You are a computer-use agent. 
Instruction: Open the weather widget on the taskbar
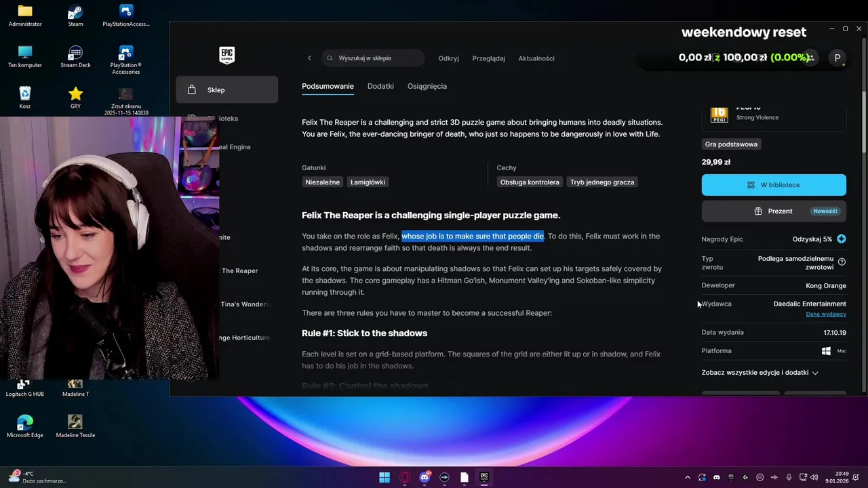point(37,477)
